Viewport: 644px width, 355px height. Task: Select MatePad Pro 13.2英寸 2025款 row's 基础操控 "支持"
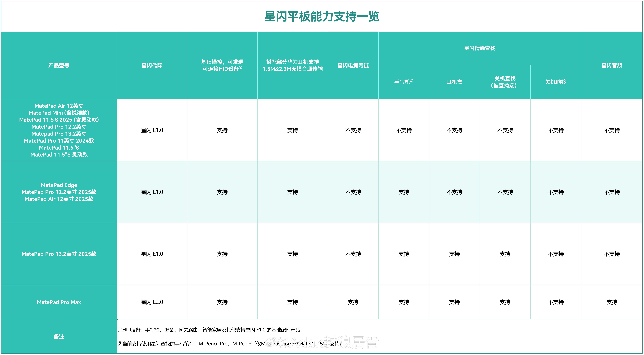(222, 254)
